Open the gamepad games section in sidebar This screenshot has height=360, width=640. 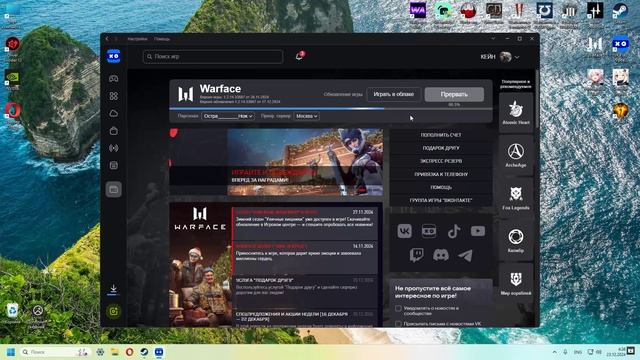tap(113, 78)
